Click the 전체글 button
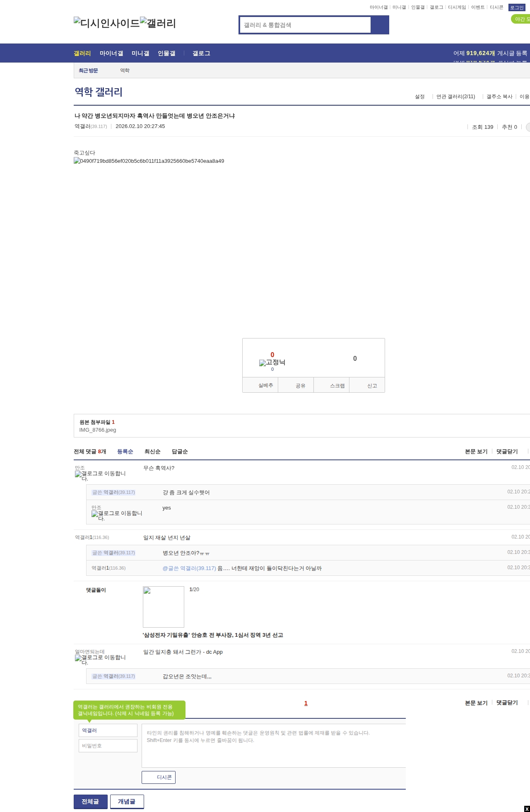The image size is (530, 812). pos(91,802)
